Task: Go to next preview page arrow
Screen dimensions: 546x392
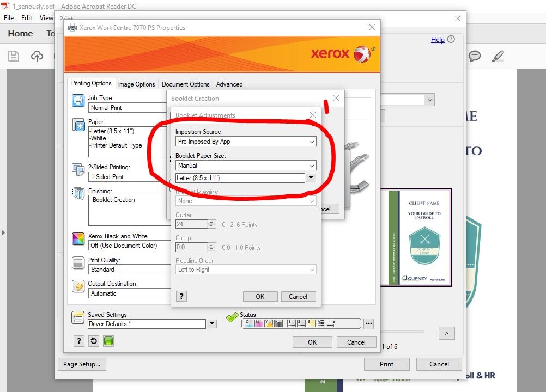Action: [446, 333]
